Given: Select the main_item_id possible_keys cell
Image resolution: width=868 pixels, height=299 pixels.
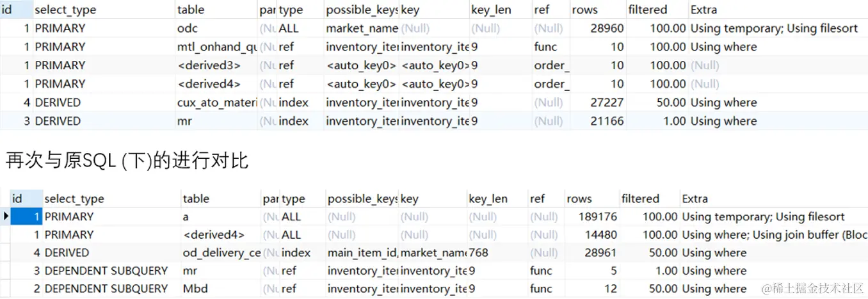Looking at the screenshot, I should tap(362, 253).
